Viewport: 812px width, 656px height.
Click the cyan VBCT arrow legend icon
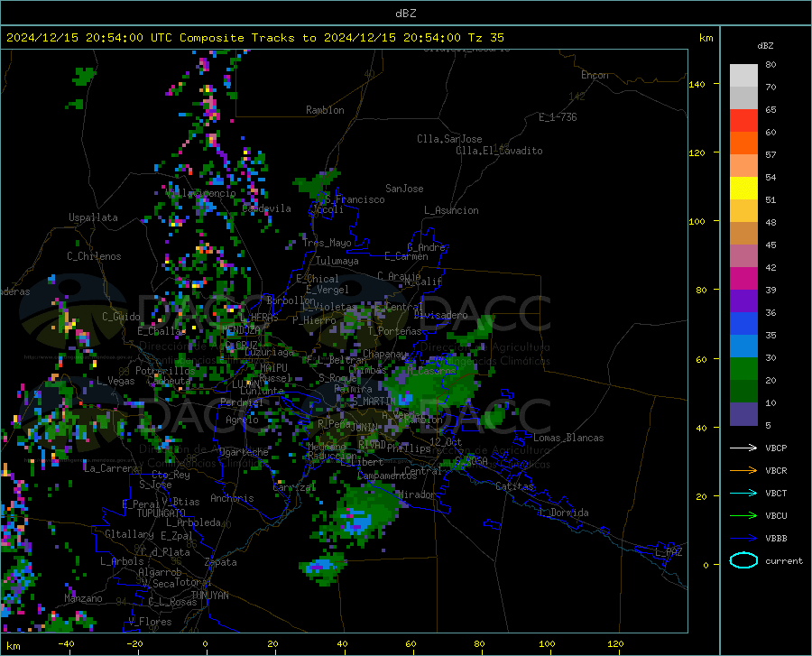click(743, 493)
